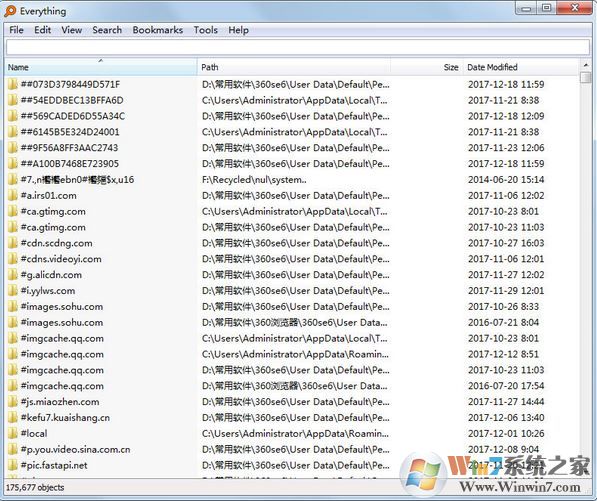The height and width of the screenshot is (501, 597).
Task: Click the date 2017-12-01 10:26
Action: pyautogui.click(x=506, y=433)
